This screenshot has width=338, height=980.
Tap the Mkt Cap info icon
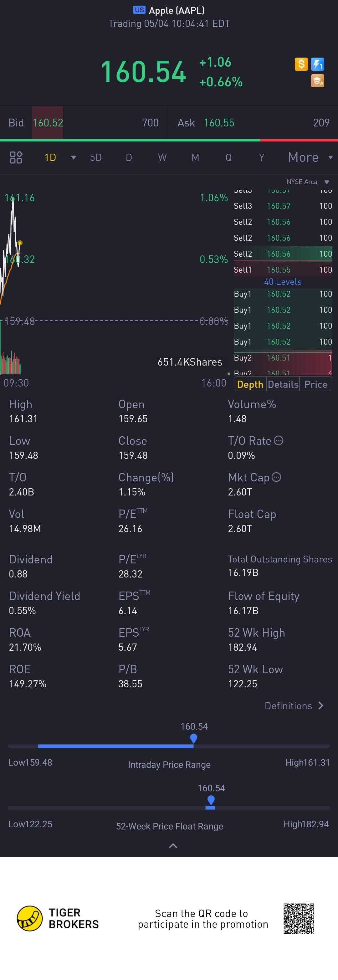pyautogui.click(x=276, y=477)
